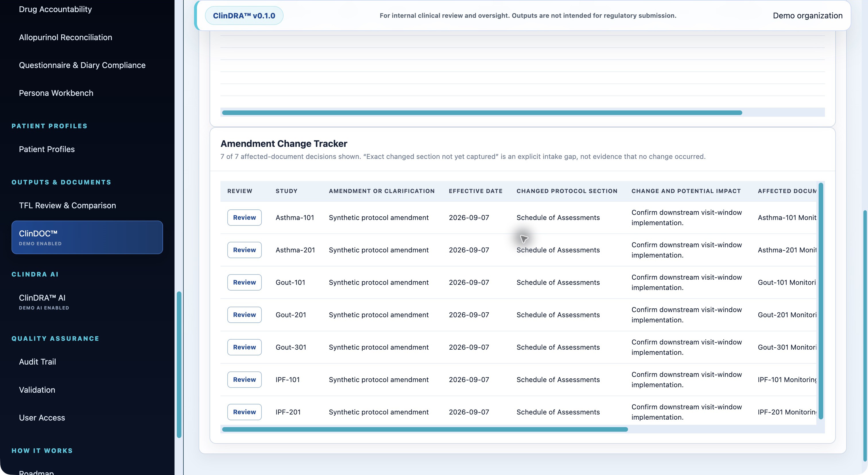This screenshot has width=868, height=475.
Task: Click Synthetic protocol amendment cell for IPF-101
Action: click(x=378, y=380)
